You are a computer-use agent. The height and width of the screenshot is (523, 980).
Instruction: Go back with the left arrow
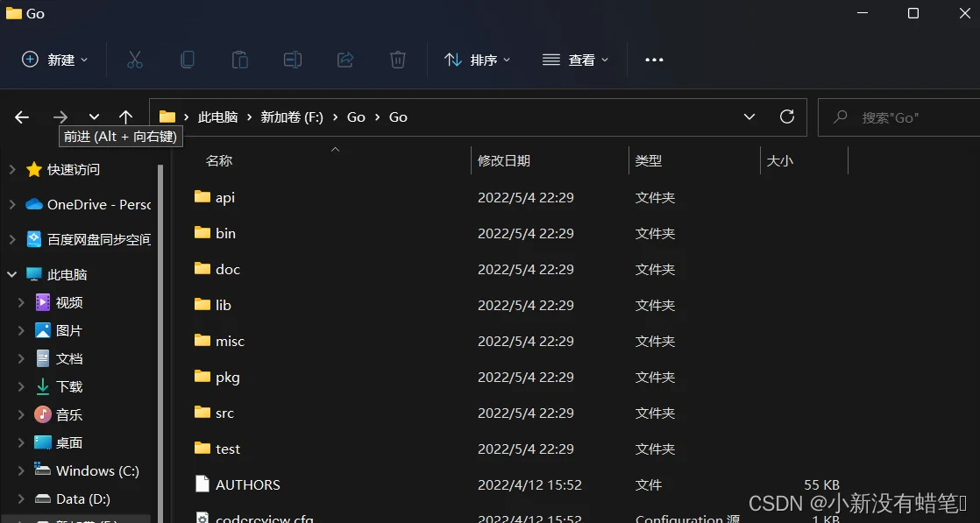point(22,117)
